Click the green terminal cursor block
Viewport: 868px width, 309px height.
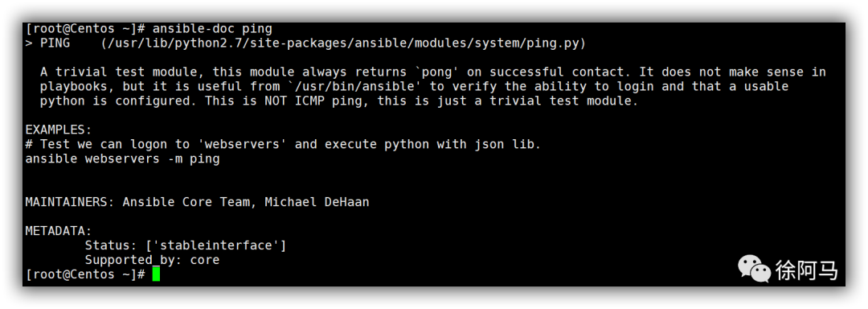pyautogui.click(x=156, y=274)
